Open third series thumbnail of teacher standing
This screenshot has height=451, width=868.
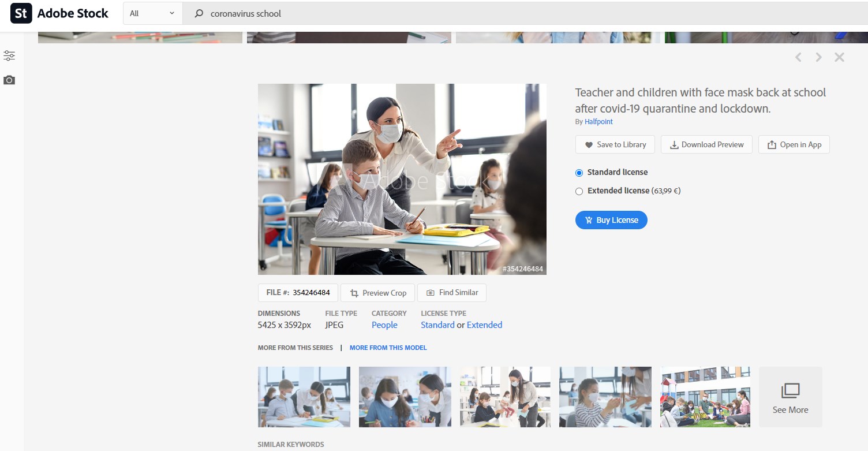(x=505, y=397)
